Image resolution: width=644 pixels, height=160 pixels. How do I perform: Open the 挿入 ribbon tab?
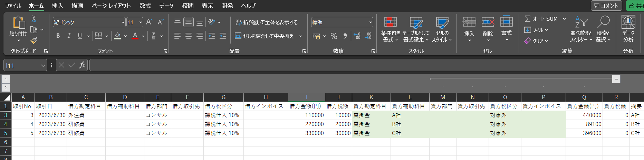57,6
